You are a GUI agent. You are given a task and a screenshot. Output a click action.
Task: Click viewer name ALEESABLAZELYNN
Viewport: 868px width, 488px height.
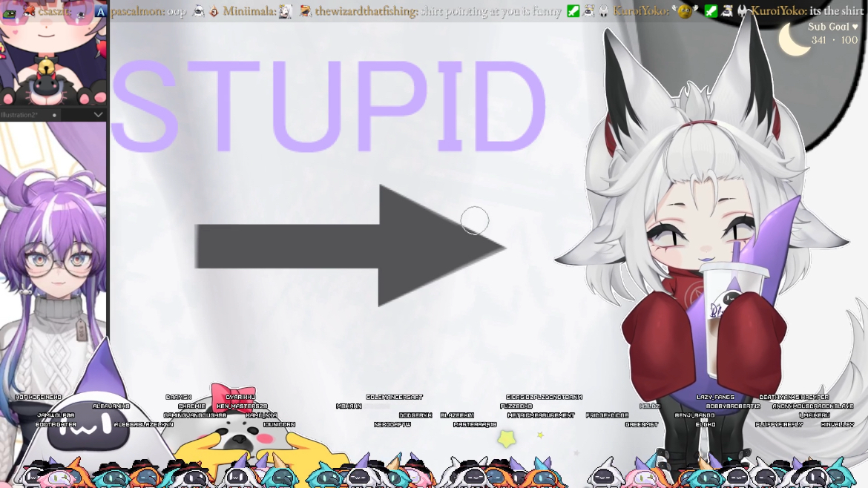(143, 424)
